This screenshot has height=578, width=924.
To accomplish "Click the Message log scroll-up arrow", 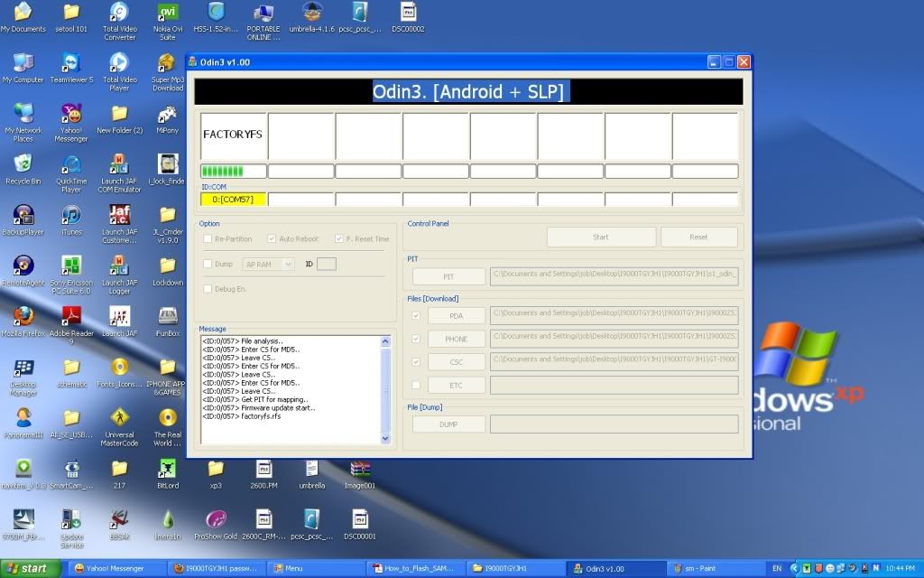I will point(385,341).
